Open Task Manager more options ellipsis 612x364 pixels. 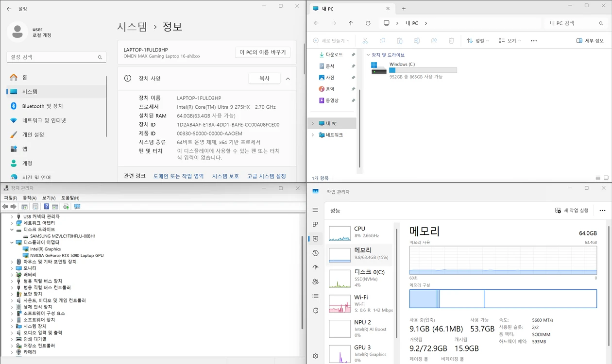(602, 210)
